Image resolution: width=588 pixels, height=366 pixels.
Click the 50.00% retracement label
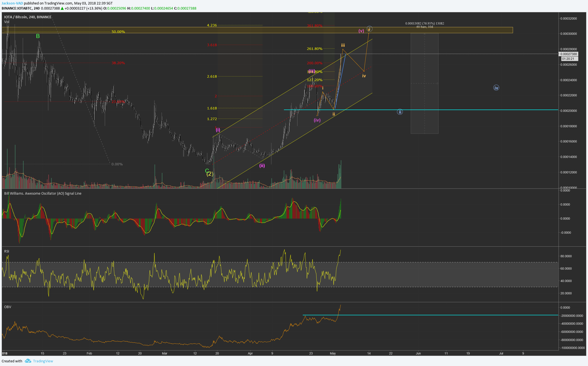118,32
